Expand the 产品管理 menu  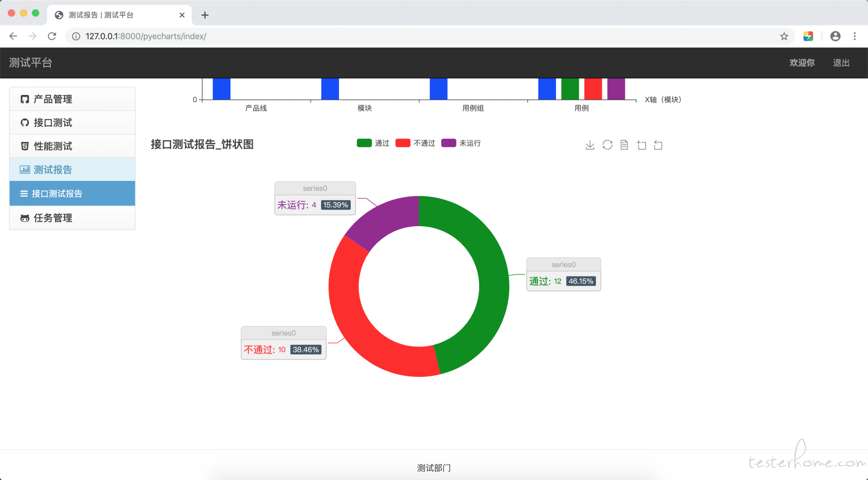[72, 99]
